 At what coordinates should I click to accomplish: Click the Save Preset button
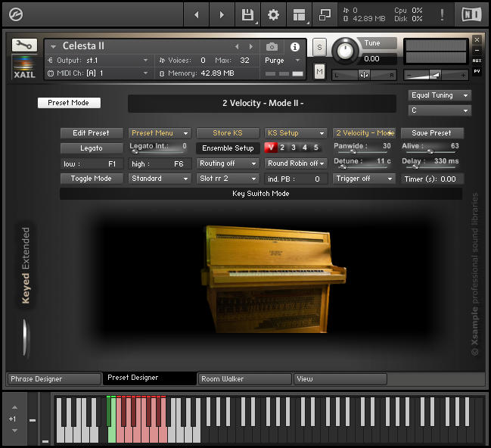coord(432,133)
